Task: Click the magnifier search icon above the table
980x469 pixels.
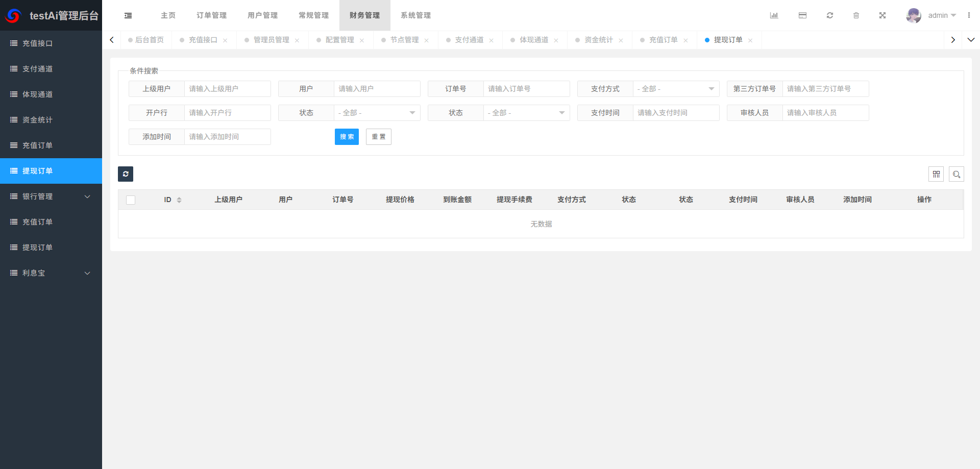Action: pyautogui.click(x=957, y=174)
